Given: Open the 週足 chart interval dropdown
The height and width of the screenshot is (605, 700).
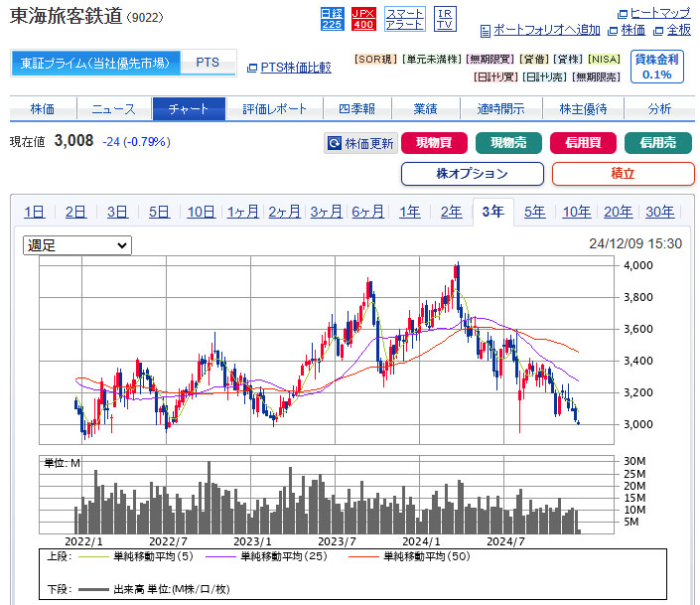Looking at the screenshot, I should point(77,244).
